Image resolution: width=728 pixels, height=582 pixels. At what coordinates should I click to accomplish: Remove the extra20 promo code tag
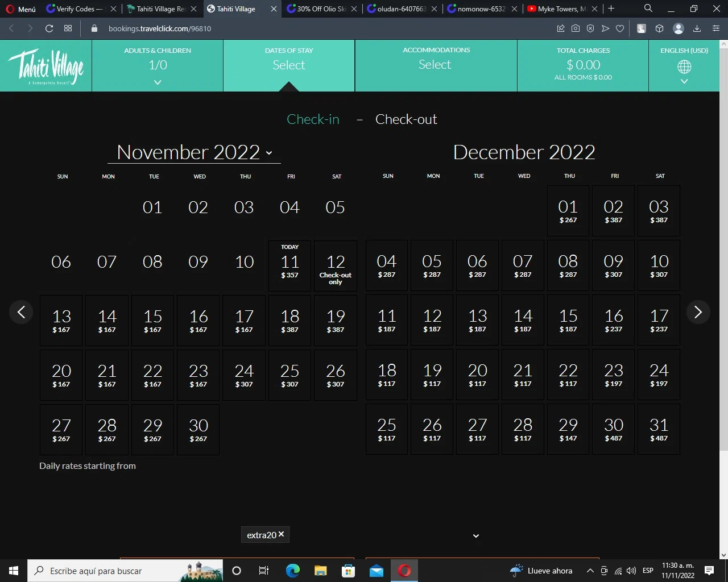coord(281,534)
